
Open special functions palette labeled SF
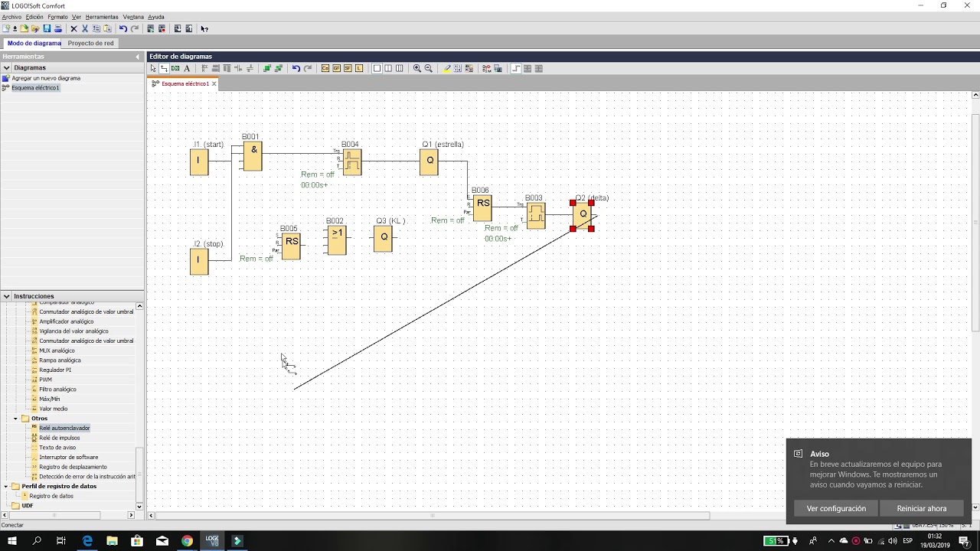[x=348, y=68]
